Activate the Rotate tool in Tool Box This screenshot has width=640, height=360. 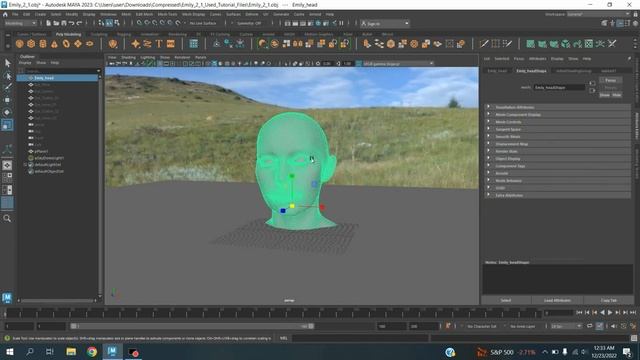click(x=7, y=112)
